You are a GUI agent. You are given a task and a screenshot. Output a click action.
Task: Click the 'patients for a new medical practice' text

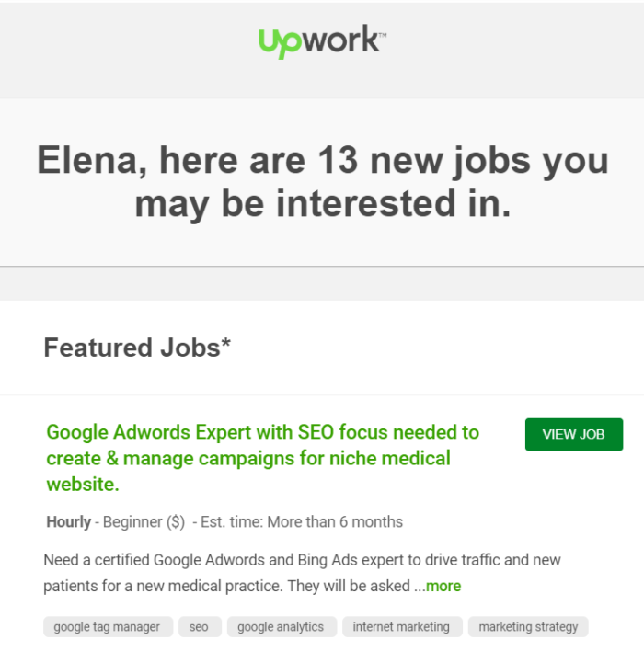pos(226,586)
